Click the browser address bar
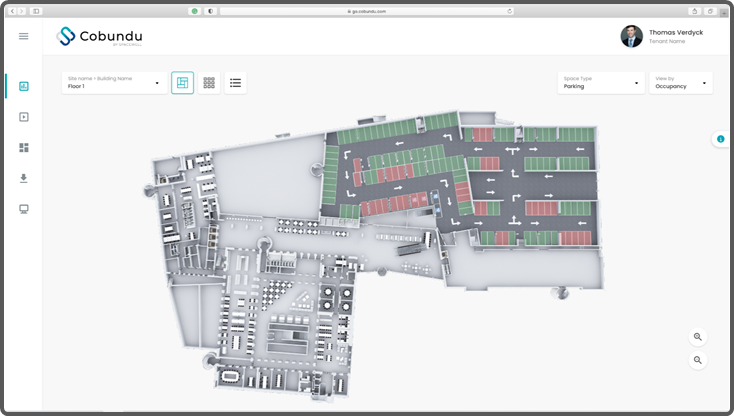Image resolution: width=734 pixels, height=416 pixels. click(367, 11)
